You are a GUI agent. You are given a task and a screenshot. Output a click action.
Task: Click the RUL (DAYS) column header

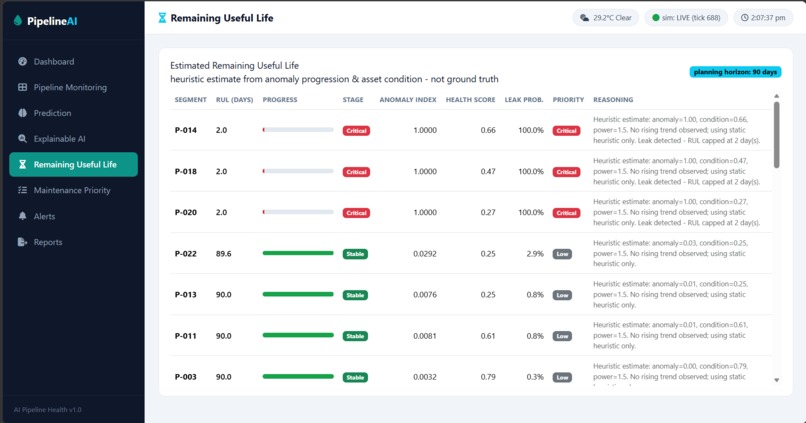coord(234,100)
